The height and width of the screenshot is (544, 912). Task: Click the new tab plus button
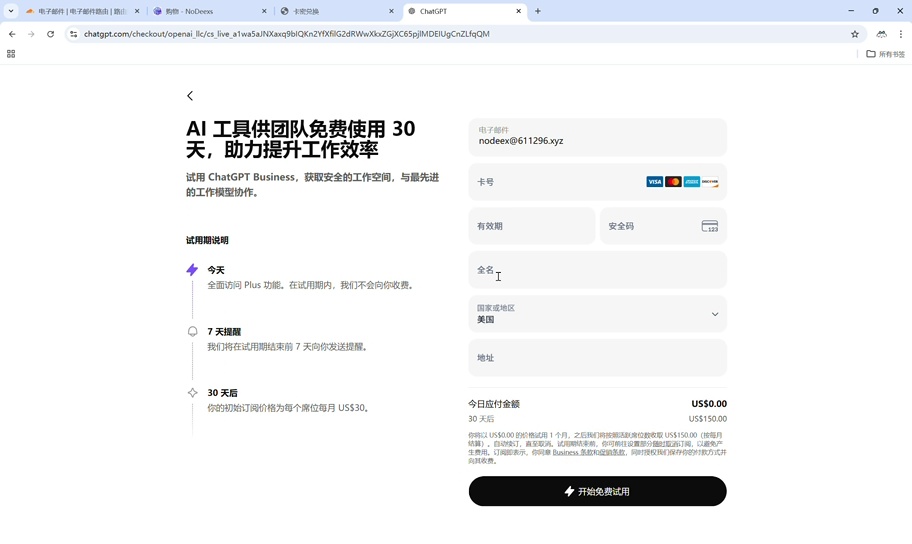point(538,11)
